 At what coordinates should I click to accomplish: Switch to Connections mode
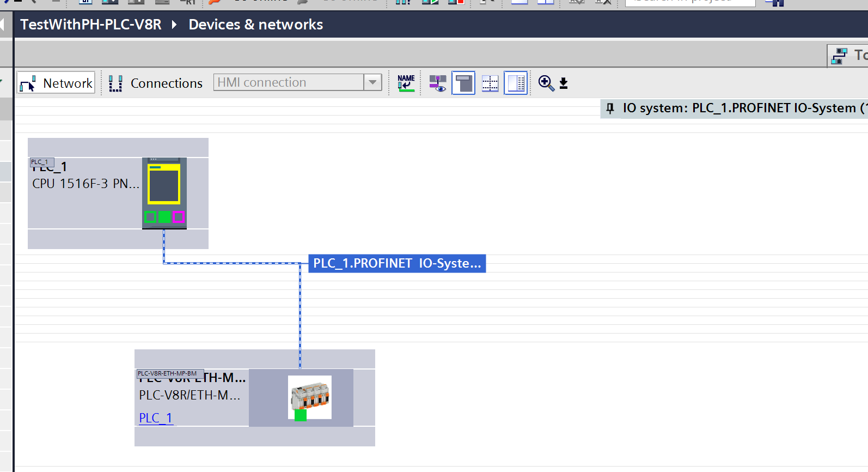tap(156, 83)
